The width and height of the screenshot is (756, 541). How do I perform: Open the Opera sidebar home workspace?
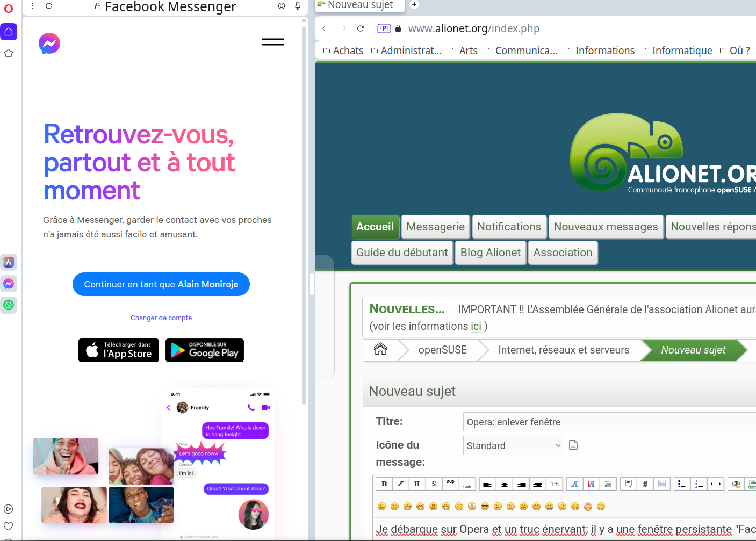pyautogui.click(x=9, y=32)
